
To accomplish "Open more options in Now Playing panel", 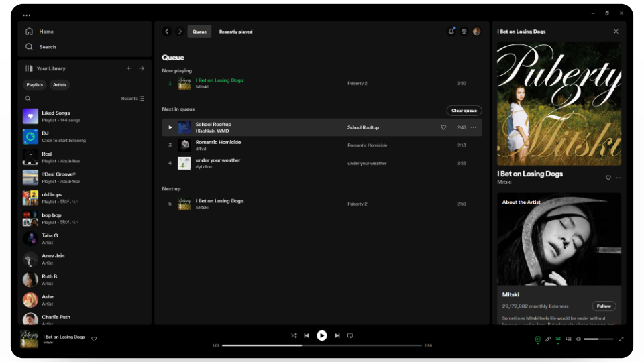I will click(619, 178).
